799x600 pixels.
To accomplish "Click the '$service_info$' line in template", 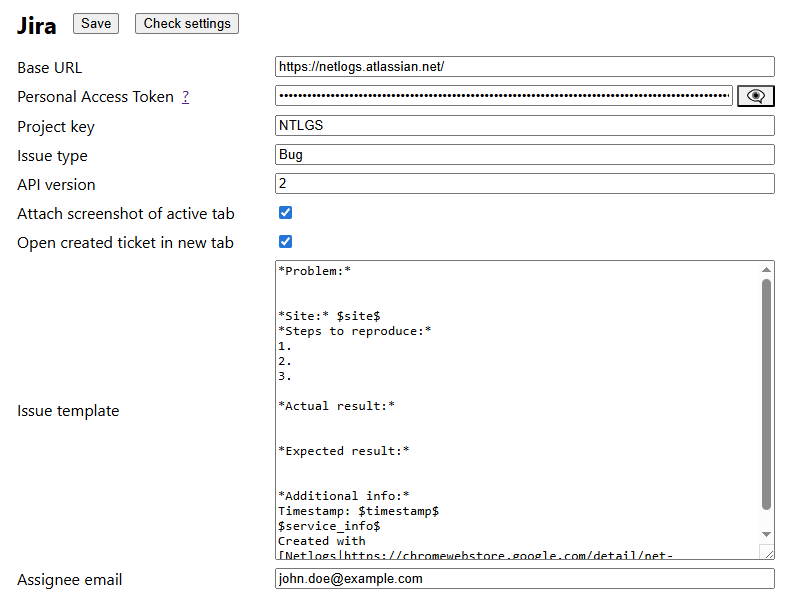I will click(x=329, y=526).
